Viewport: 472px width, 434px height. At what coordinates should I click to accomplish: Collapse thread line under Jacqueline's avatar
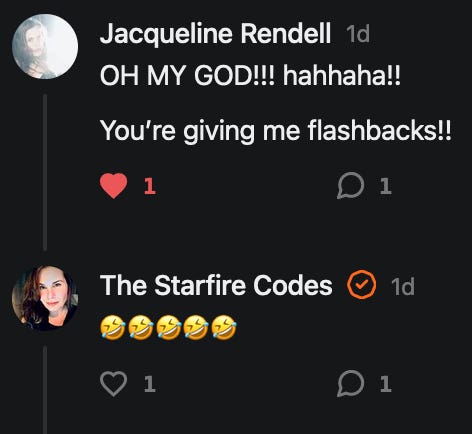(45, 172)
